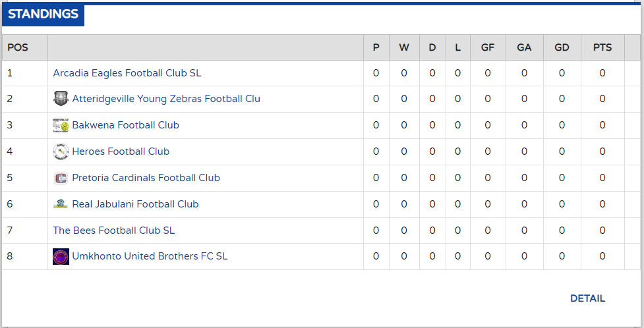Viewport: 644px width, 328px height.
Task: Select Heroes Football Club link
Action: pos(121,151)
